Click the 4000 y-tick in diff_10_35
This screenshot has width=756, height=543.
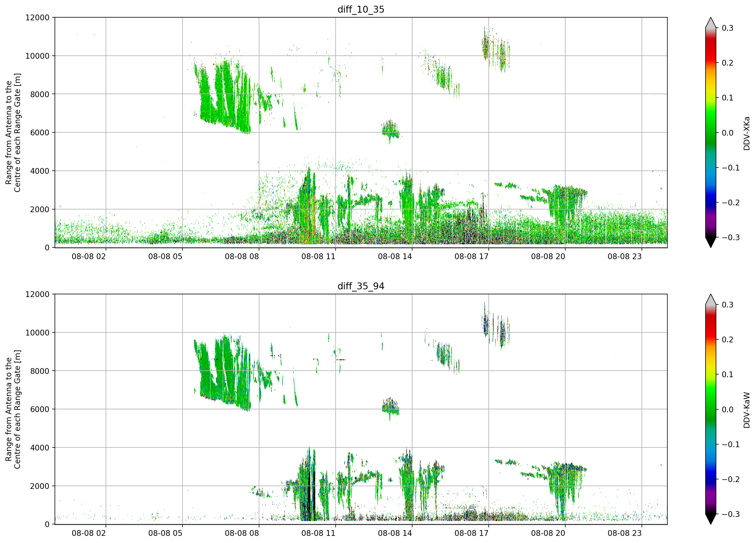(x=40, y=171)
